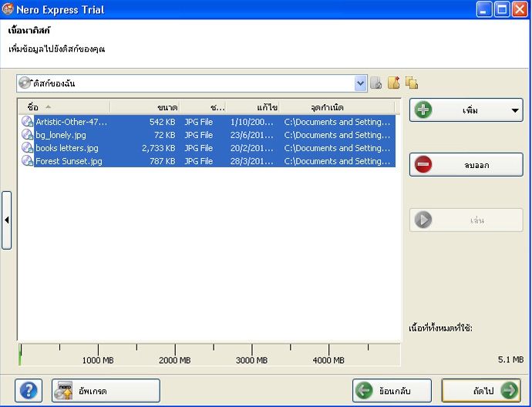The height and width of the screenshot is (407, 532).
Task: Sort by the ช... type column header
Action: [203, 107]
